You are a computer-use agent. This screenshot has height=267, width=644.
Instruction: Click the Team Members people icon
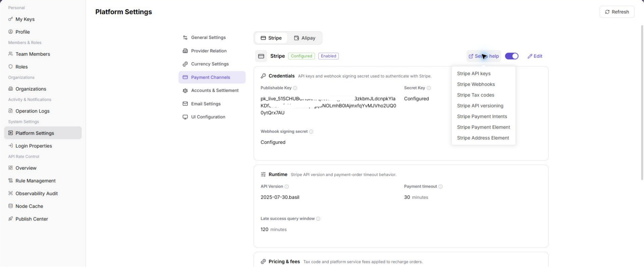click(x=10, y=54)
